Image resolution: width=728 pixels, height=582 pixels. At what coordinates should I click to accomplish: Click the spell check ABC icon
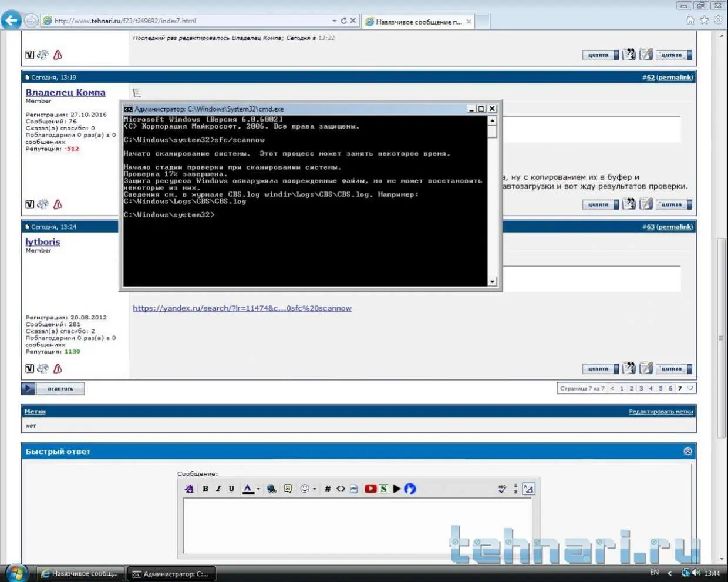pyautogui.click(x=503, y=489)
